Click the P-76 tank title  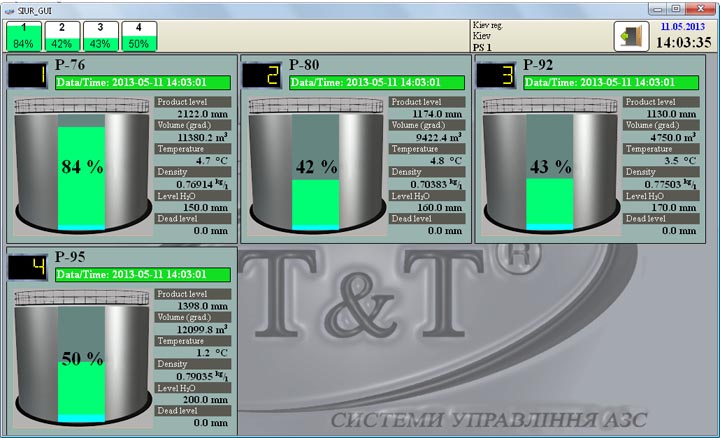pyautogui.click(x=70, y=65)
